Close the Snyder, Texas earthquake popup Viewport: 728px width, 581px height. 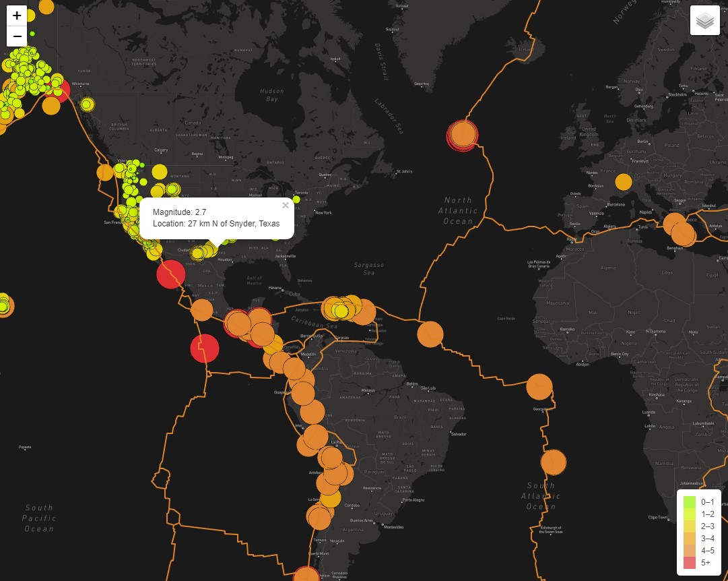[285, 205]
